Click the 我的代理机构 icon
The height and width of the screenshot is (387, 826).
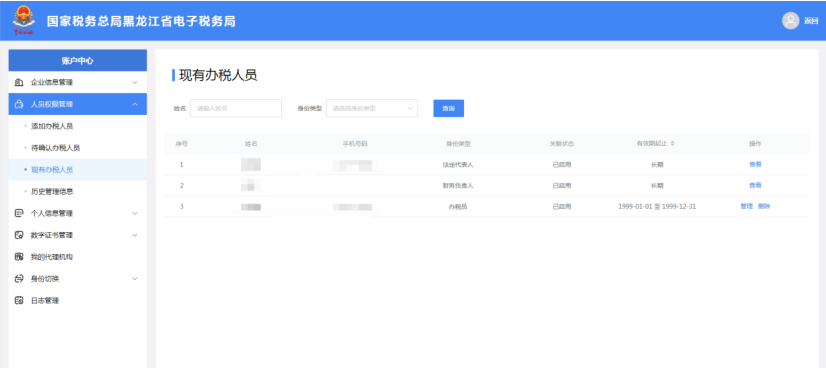click(19, 257)
